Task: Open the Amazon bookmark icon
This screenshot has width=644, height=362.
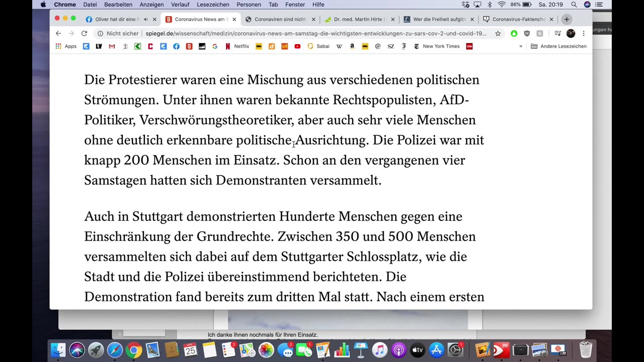Action: 352,46
